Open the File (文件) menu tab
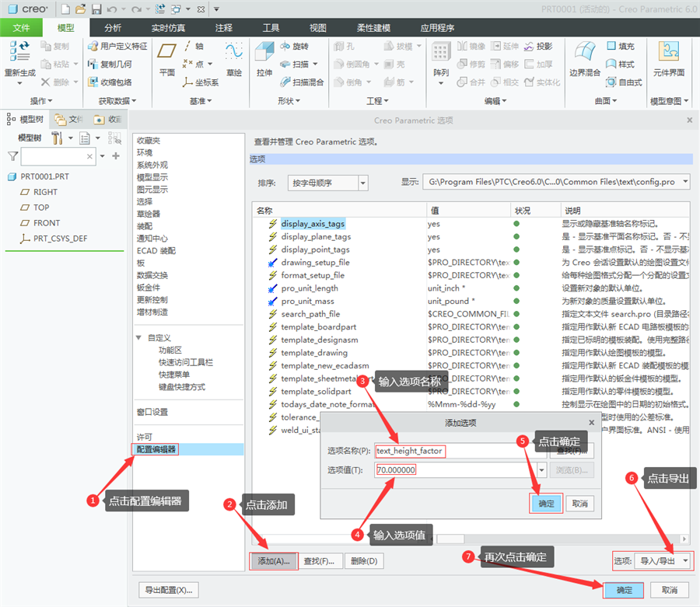 click(21, 28)
